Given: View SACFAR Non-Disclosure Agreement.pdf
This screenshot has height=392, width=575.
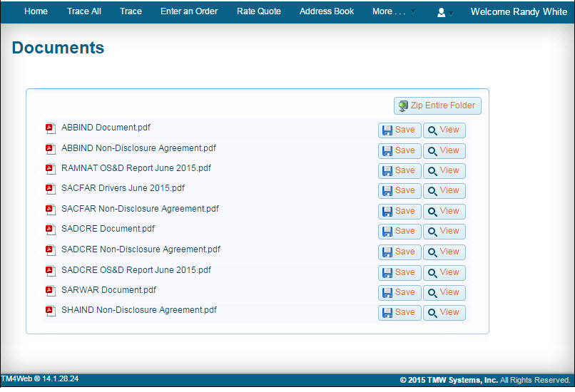Looking at the screenshot, I should [x=444, y=212].
